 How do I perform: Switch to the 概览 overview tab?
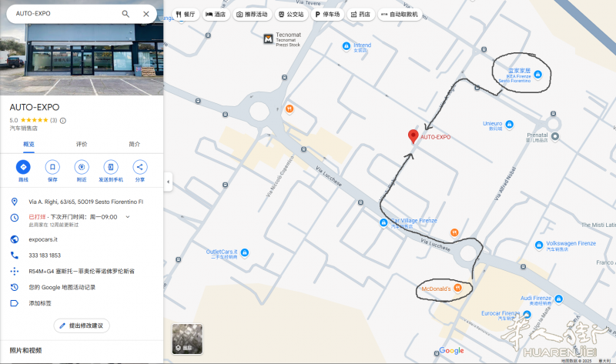(x=28, y=144)
